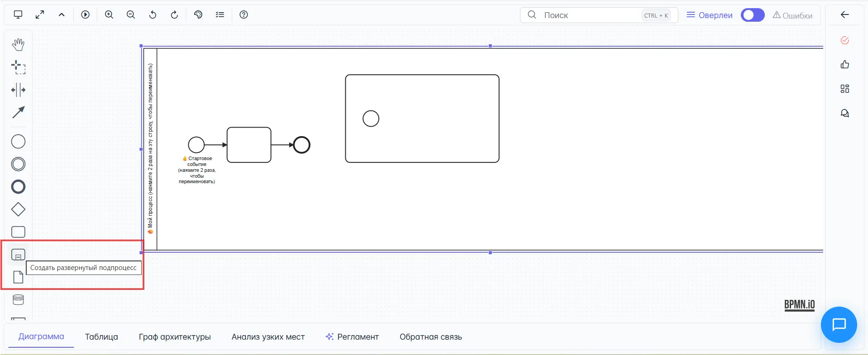Click the zoom in magnifier icon

[x=109, y=15]
